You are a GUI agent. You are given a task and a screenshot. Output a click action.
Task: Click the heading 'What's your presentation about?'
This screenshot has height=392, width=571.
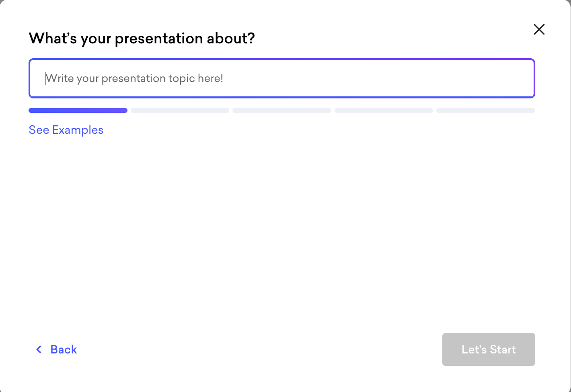pyautogui.click(x=142, y=39)
